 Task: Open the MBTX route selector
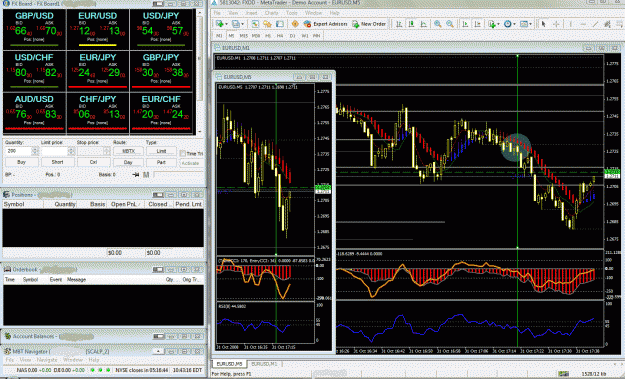[x=128, y=151]
